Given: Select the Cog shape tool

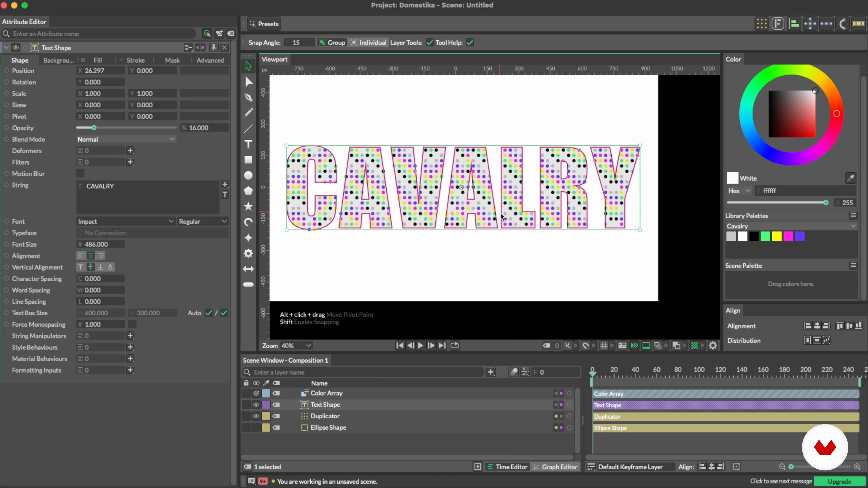Looking at the screenshot, I should point(248,253).
